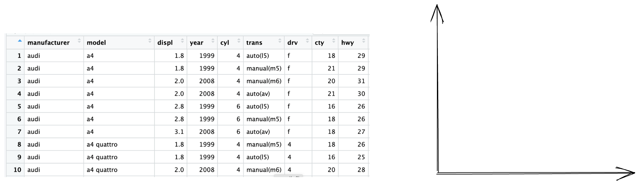
Task: Select row number 5 in the index column
Action: click(19, 106)
